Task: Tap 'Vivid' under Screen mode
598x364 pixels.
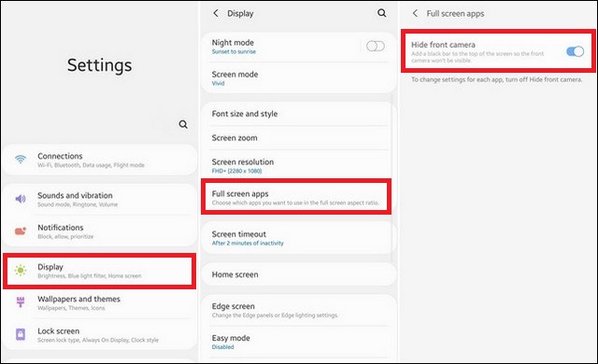Action: (218, 83)
